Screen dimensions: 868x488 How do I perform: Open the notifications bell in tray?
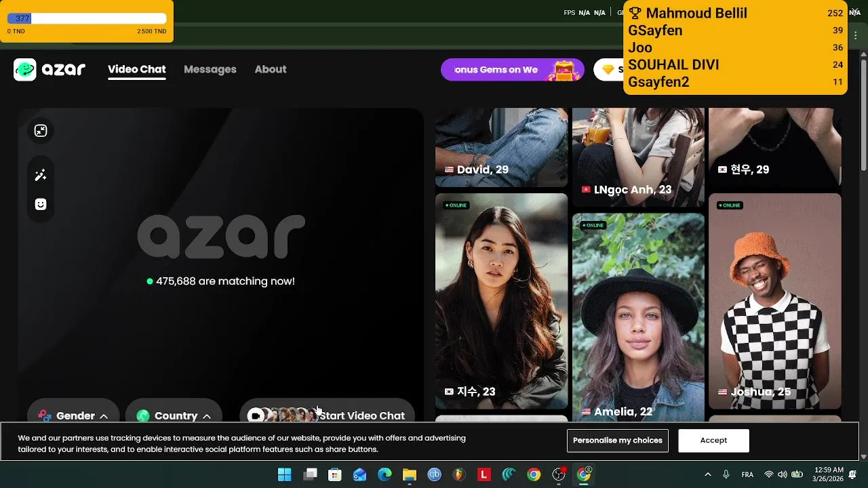tap(852, 474)
